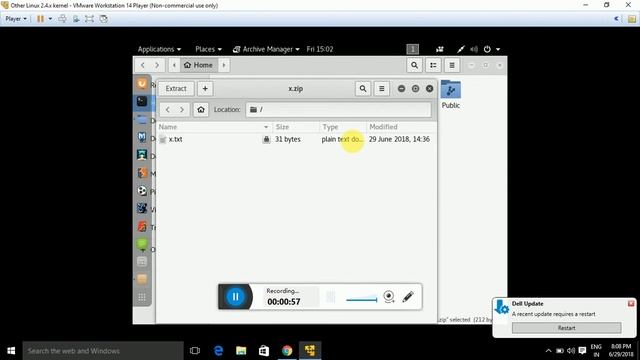Select the x.txt file row
Image resolution: width=640 pixels, height=360 pixels.
tap(297, 139)
